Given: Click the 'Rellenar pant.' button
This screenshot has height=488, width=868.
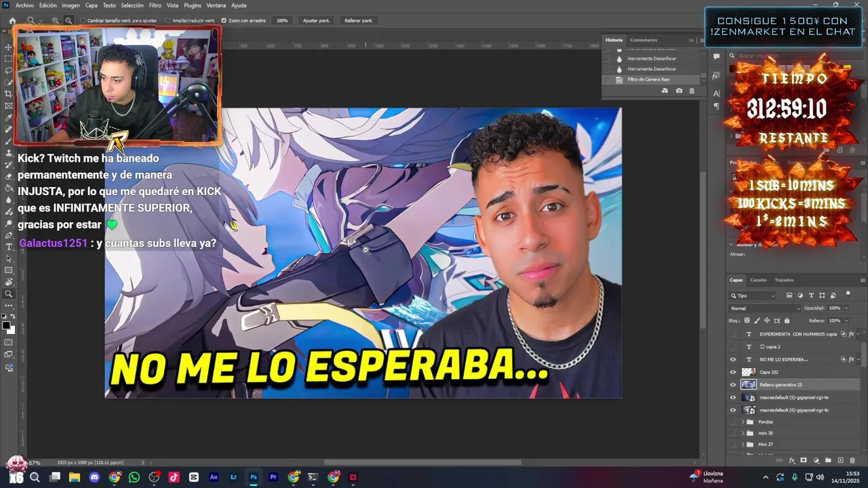Looking at the screenshot, I should click(358, 20).
